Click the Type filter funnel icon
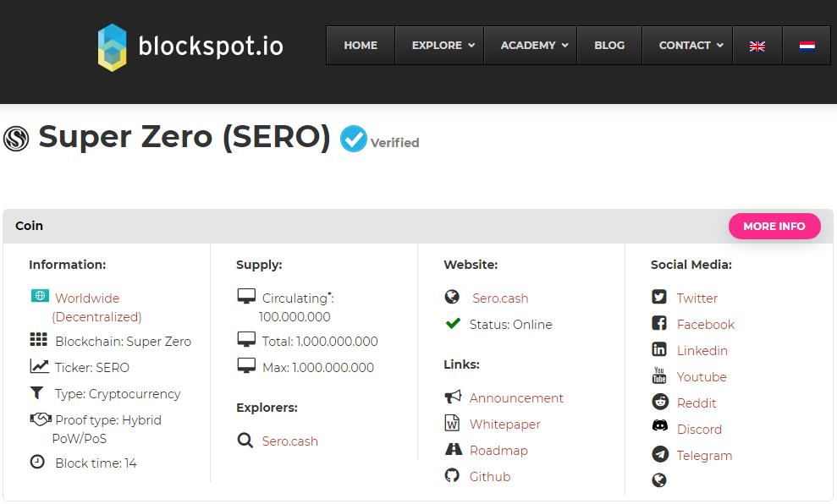The height and width of the screenshot is (504, 837). click(37, 393)
